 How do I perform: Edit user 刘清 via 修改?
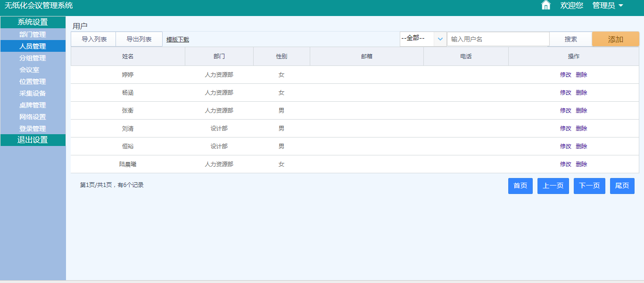565,129
